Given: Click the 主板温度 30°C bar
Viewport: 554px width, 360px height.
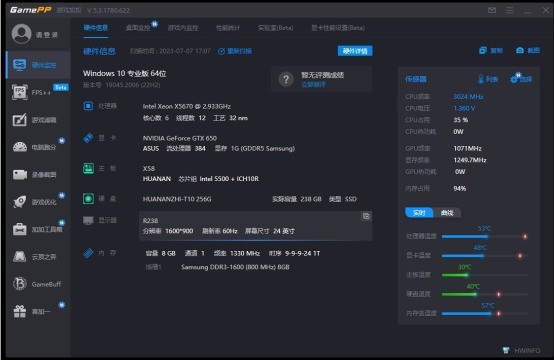Looking at the screenshot, I should pyautogui.click(x=484, y=275).
